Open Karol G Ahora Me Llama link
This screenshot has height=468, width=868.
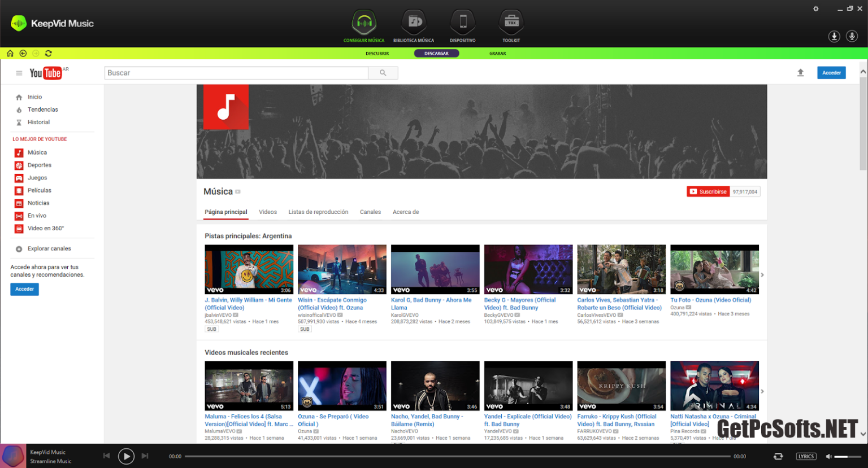431,304
